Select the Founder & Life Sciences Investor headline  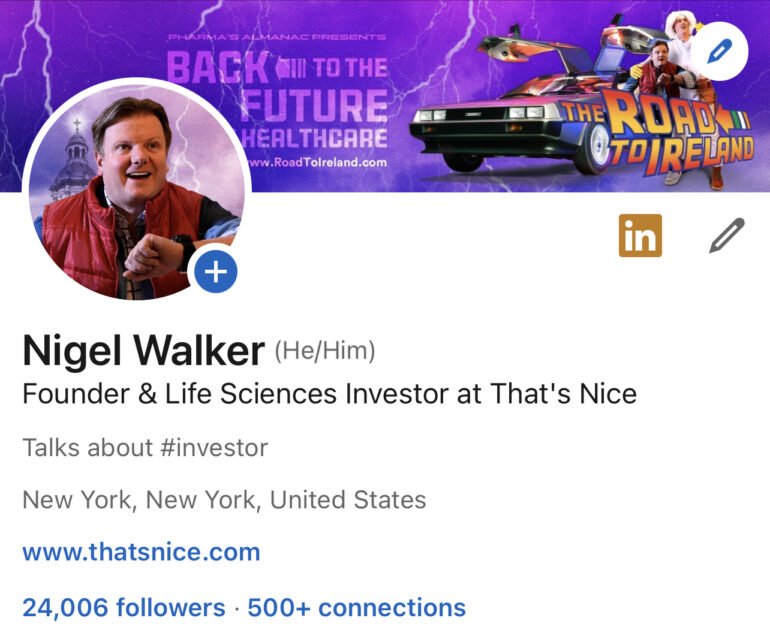click(x=329, y=393)
